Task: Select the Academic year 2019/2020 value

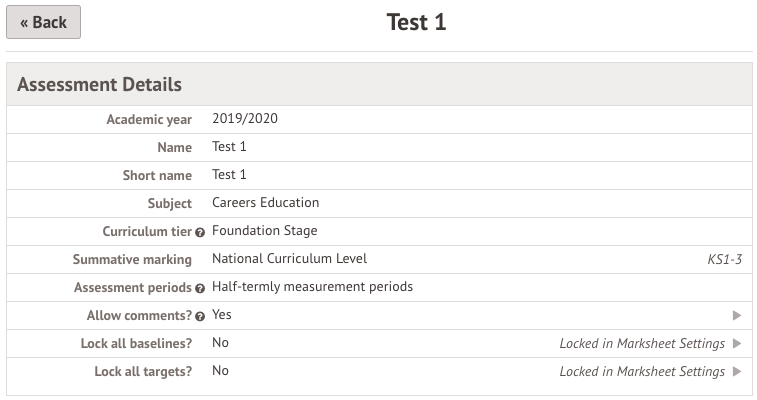Action: (245, 118)
